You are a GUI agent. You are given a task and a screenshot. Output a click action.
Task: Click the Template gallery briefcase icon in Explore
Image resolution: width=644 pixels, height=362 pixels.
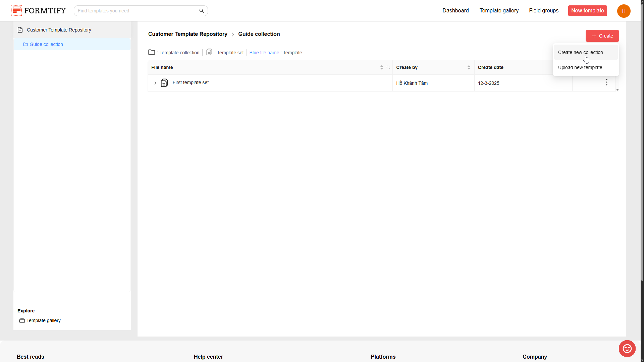click(x=22, y=320)
